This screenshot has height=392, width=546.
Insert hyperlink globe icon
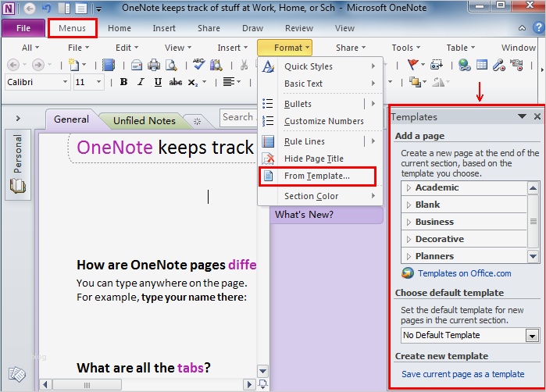pos(465,65)
